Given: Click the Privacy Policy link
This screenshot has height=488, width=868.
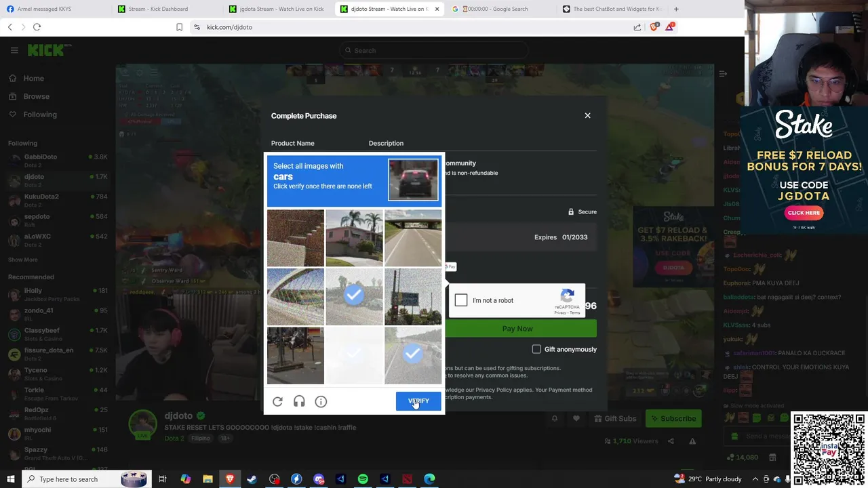Looking at the screenshot, I should (x=494, y=390).
